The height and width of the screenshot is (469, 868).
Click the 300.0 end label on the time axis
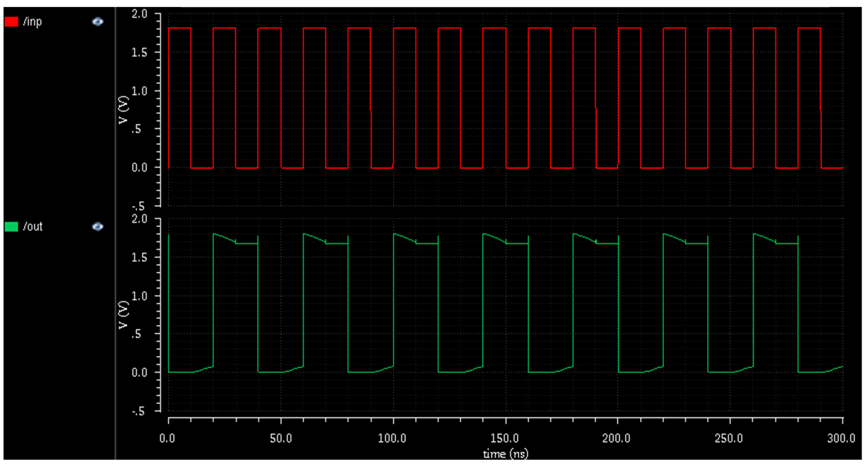pyautogui.click(x=841, y=438)
